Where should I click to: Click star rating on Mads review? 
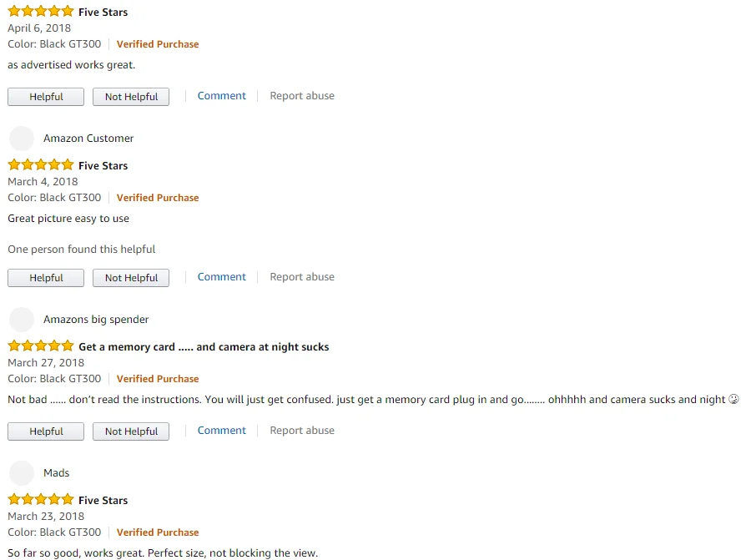tap(41, 500)
